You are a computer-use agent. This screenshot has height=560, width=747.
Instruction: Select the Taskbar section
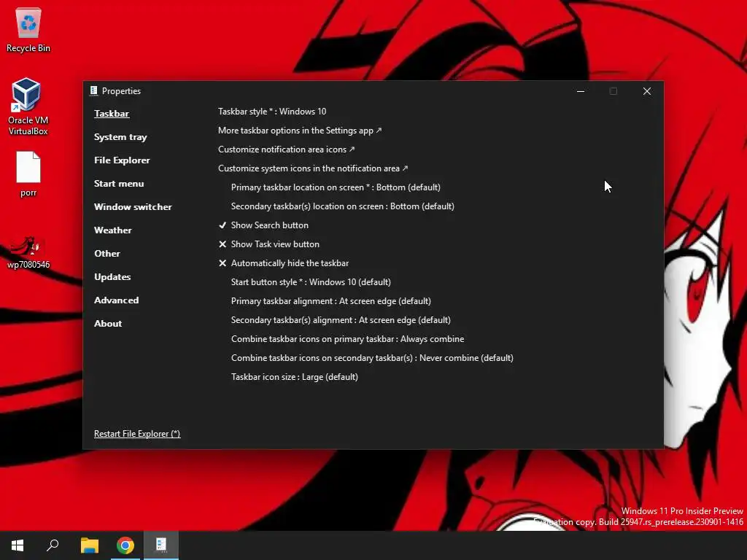tap(112, 113)
